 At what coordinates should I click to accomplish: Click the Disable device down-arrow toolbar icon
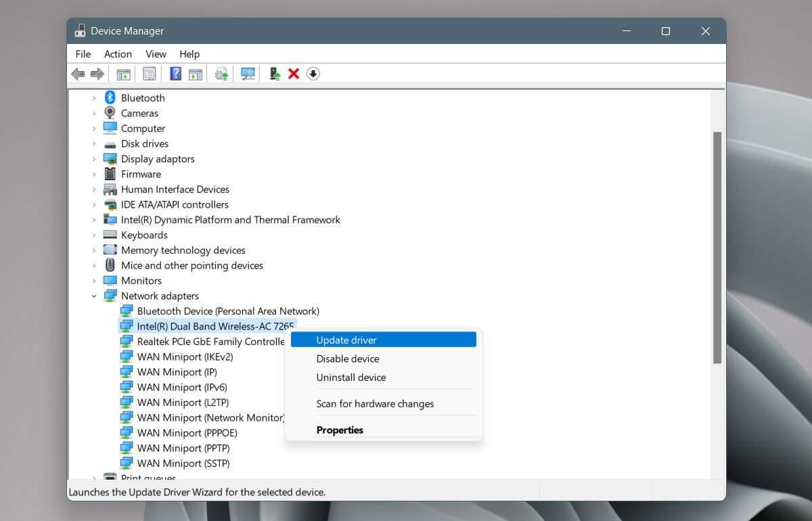(x=313, y=73)
